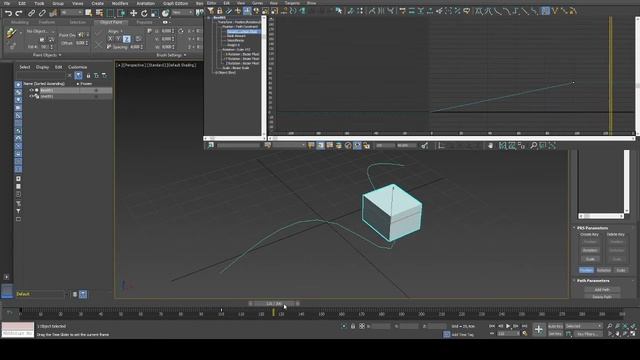The image size is (640, 360).
Task: Click Maximize Viewport toggle icon
Action: pyautogui.click(x=633, y=333)
